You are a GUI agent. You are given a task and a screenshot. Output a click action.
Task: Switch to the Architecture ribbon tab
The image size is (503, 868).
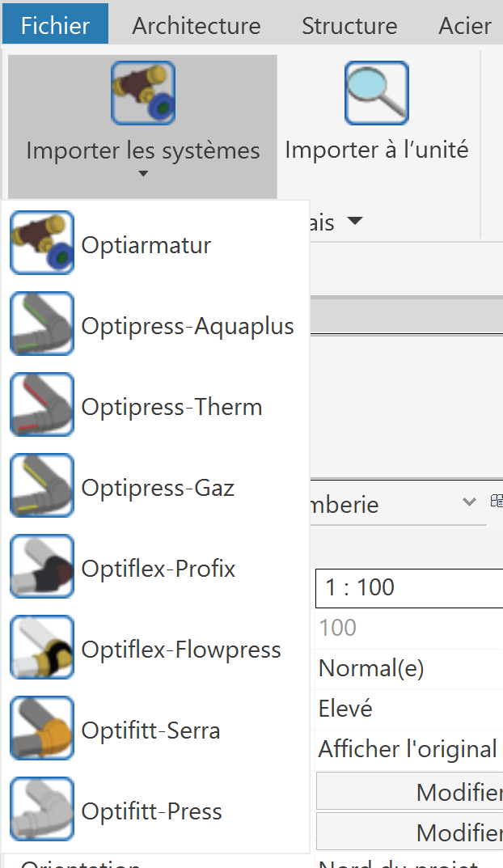pos(197,25)
